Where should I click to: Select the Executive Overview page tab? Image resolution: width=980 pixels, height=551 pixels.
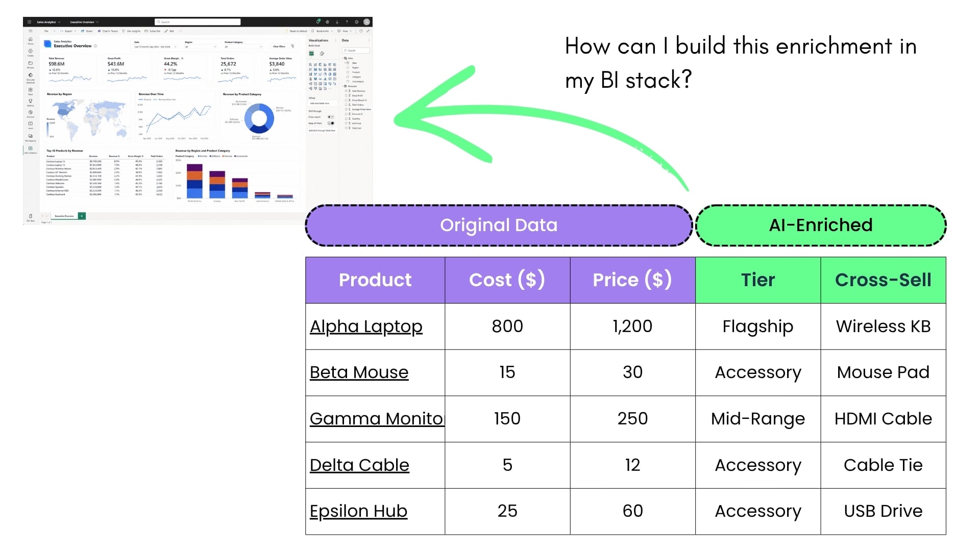(x=64, y=216)
